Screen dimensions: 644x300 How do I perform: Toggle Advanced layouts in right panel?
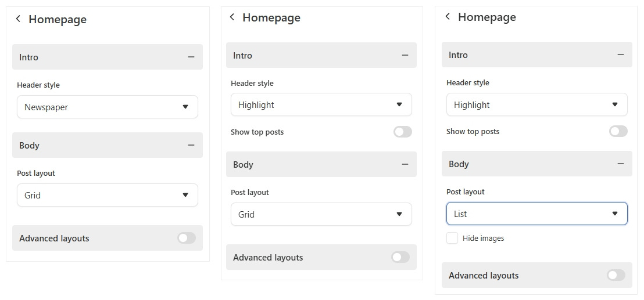tap(616, 275)
